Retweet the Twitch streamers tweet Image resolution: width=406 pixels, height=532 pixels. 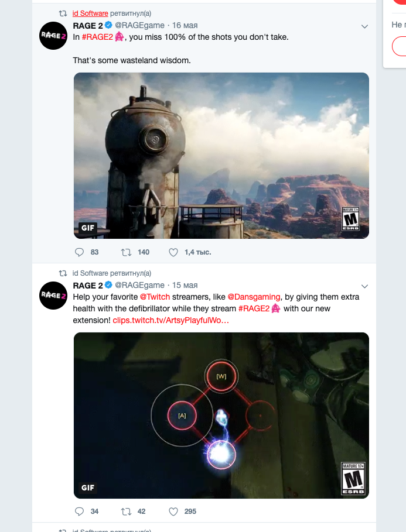125,512
